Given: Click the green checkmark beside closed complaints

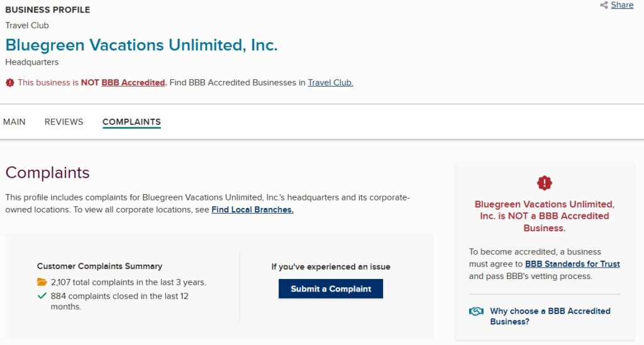Looking at the screenshot, I should click(42, 295).
